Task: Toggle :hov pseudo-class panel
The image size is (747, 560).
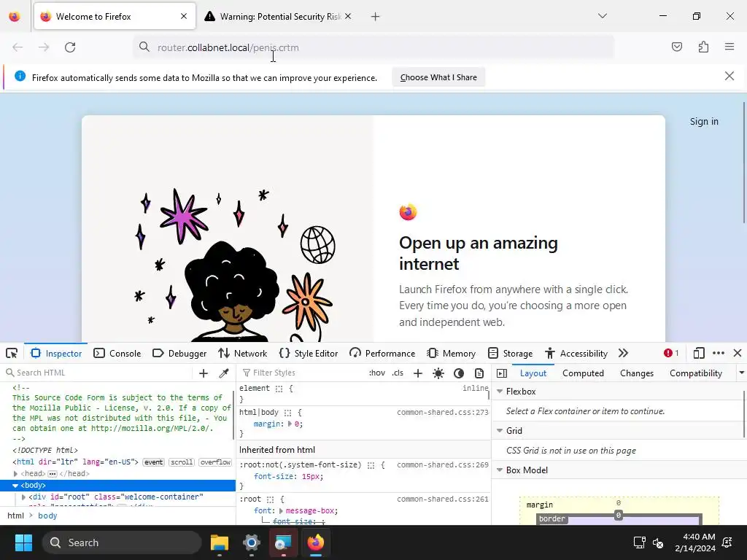Action: coord(377,373)
